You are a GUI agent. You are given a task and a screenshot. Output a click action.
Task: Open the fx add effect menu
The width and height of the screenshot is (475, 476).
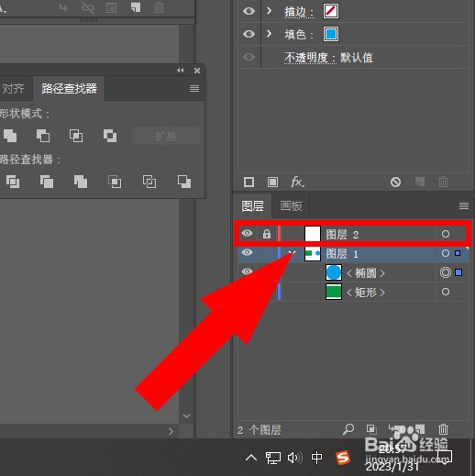[297, 183]
